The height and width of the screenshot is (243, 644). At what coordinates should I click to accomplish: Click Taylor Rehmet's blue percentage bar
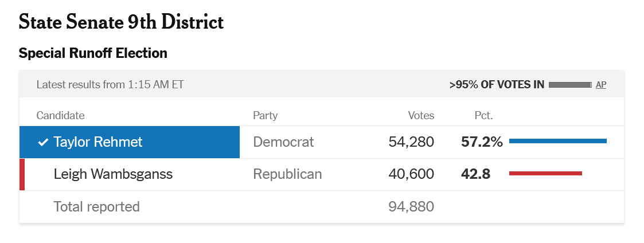point(557,141)
